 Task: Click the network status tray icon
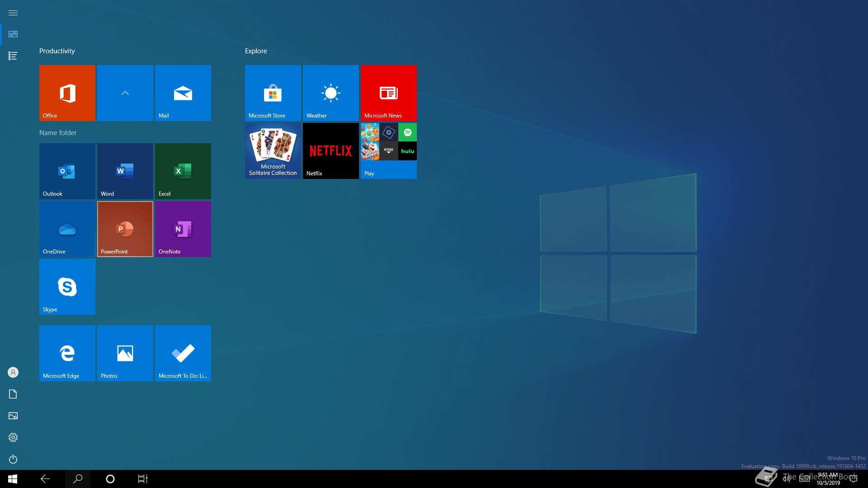[x=768, y=479]
